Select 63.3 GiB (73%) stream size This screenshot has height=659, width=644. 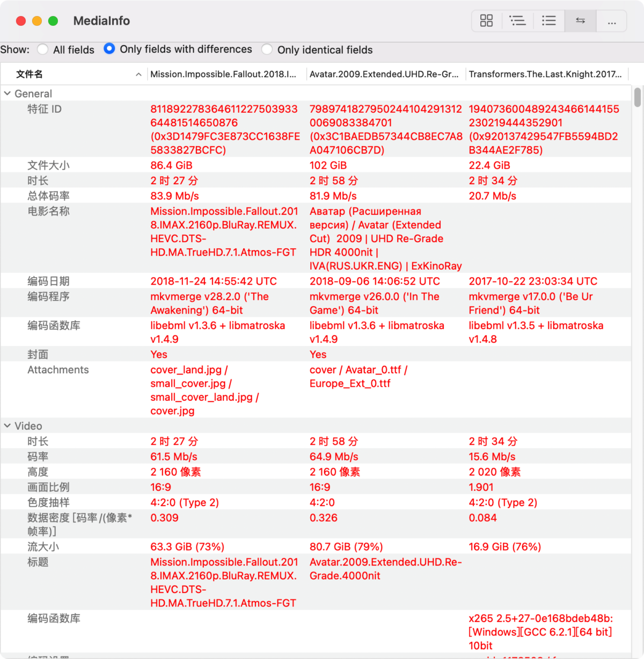(x=187, y=547)
